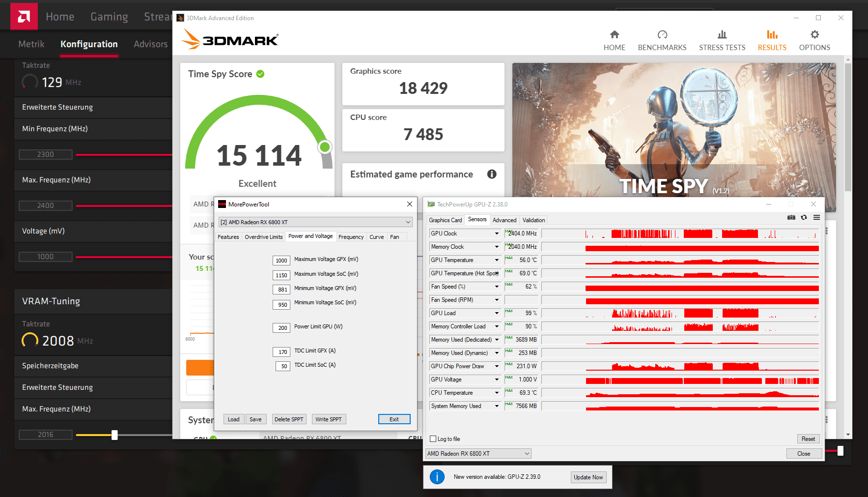This screenshot has height=497, width=868.
Task: Click the Maximum Voltage SoC field (1150)
Action: coord(281,275)
